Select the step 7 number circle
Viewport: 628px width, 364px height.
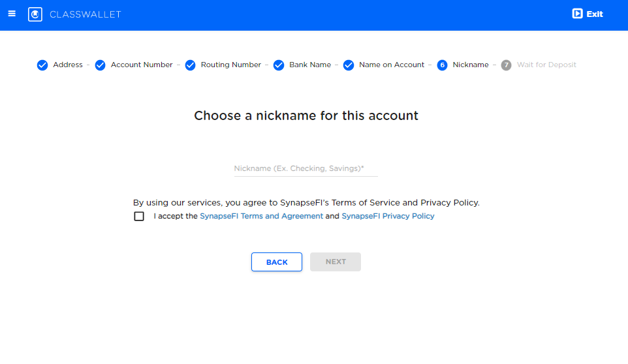click(x=506, y=65)
